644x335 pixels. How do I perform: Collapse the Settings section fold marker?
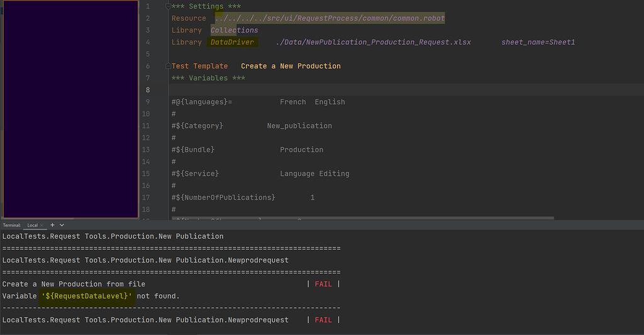pyautogui.click(x=168, y=6)
